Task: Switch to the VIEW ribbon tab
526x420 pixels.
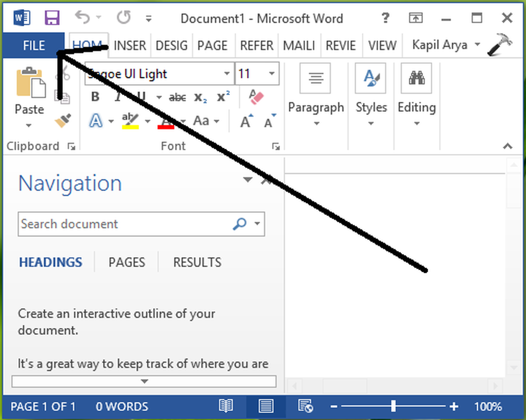Action: [382, 45]
